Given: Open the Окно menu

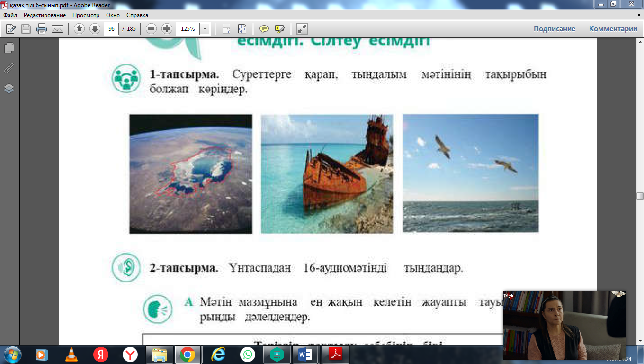Looking at the screenshot, I should click(113, 15).
